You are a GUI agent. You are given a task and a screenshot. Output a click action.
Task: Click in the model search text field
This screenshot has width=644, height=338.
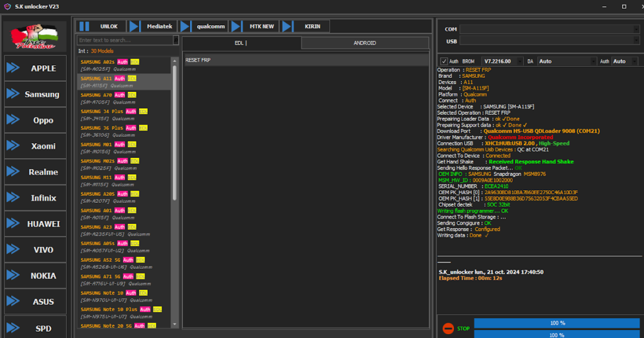[125, 40]
